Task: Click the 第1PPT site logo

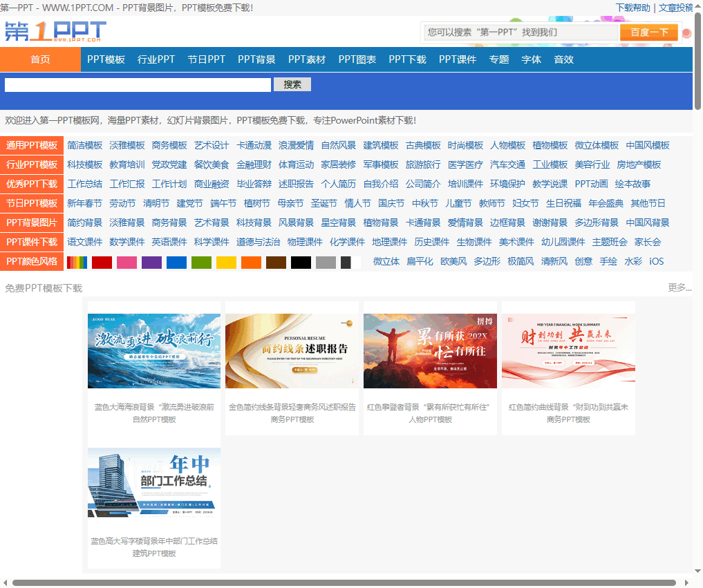Action: tap(55, 32)
